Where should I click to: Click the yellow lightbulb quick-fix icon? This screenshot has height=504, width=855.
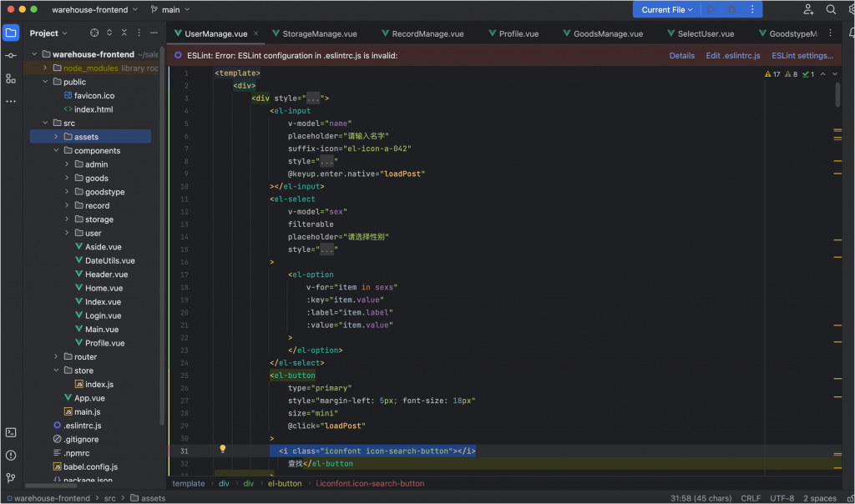[223, 449]
